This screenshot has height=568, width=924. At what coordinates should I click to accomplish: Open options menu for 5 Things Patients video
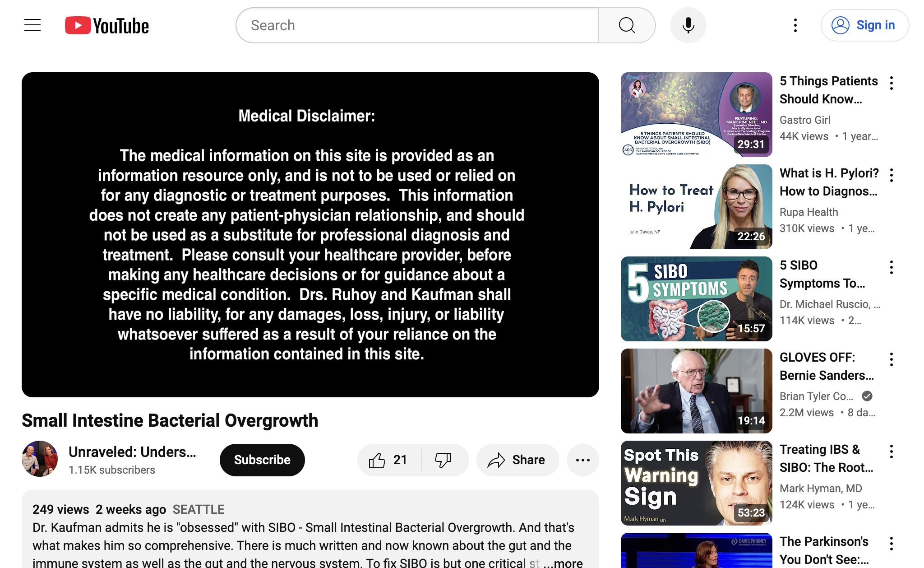point(892,83)
